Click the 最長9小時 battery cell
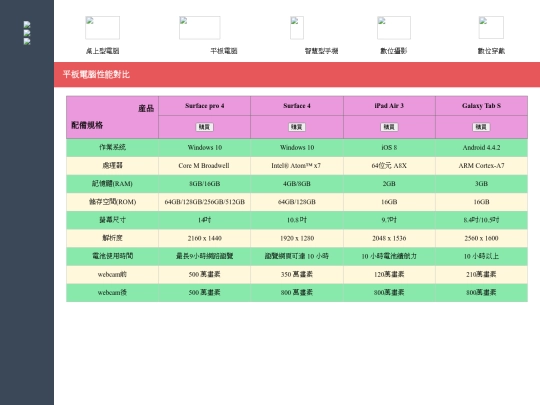The height and width of the screenshot is (405, 540). tap(205, 256)
